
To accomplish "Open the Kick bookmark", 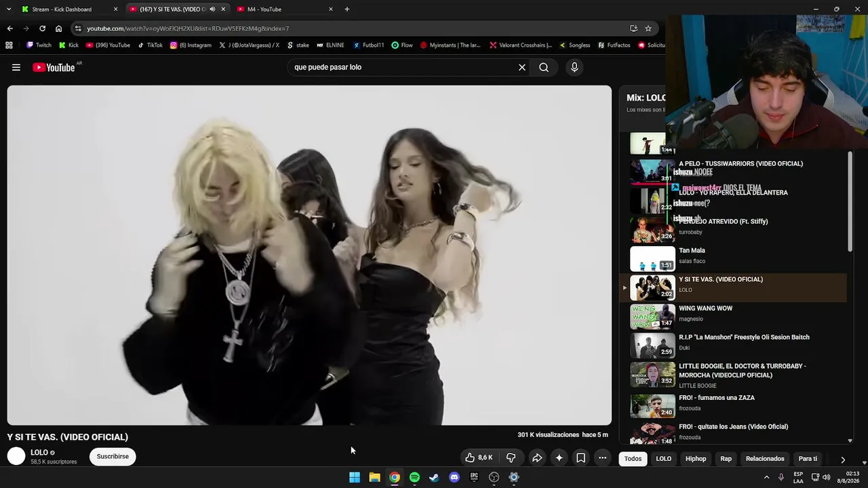I will (x=68, y=45).
